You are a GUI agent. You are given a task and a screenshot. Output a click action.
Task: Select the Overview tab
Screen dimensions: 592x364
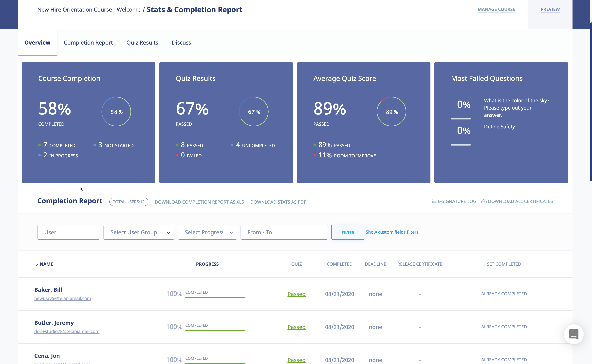pos(37,42)
